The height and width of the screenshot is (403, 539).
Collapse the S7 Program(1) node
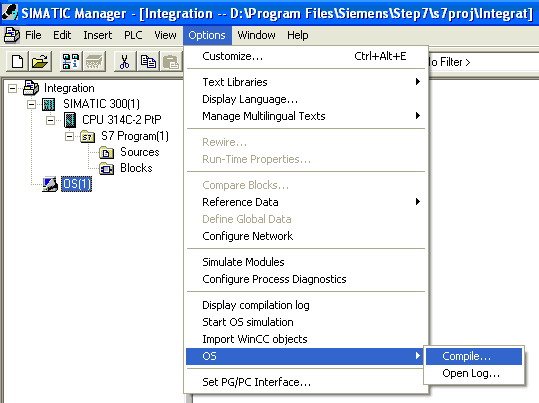point(69,137)
